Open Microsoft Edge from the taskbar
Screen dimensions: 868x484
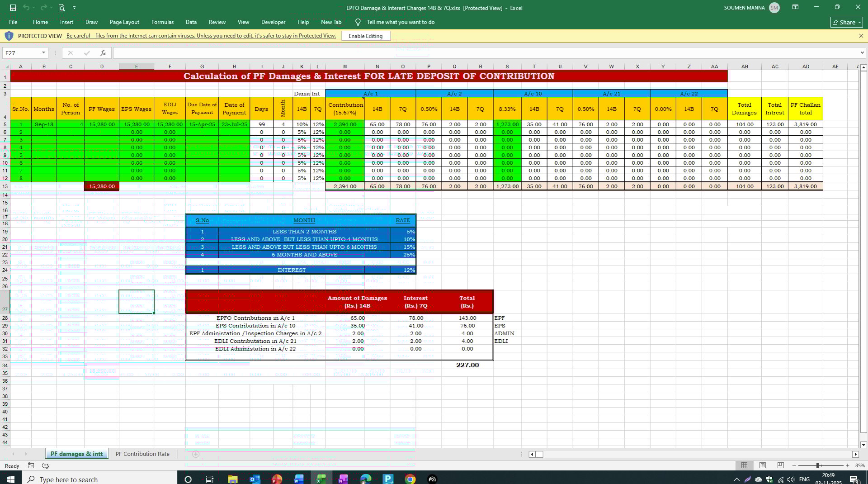[x=366, y=479]
